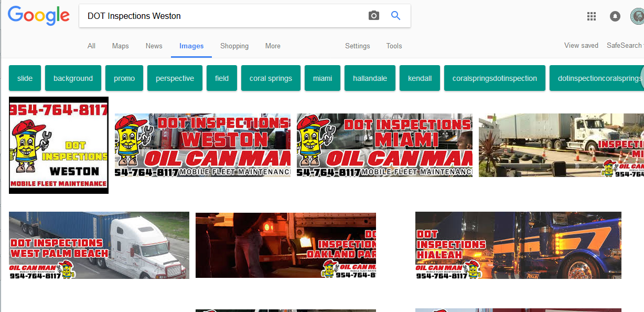Apply the 'hallandale' filter chip
644x312 pixels.
370,78
